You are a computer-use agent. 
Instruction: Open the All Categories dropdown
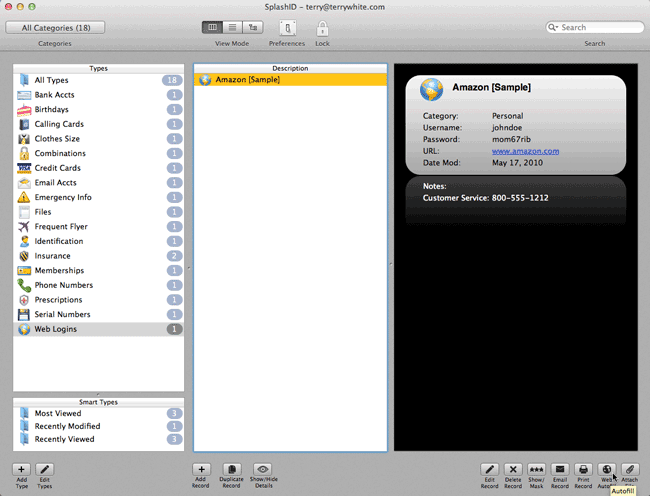coord(55,28)
